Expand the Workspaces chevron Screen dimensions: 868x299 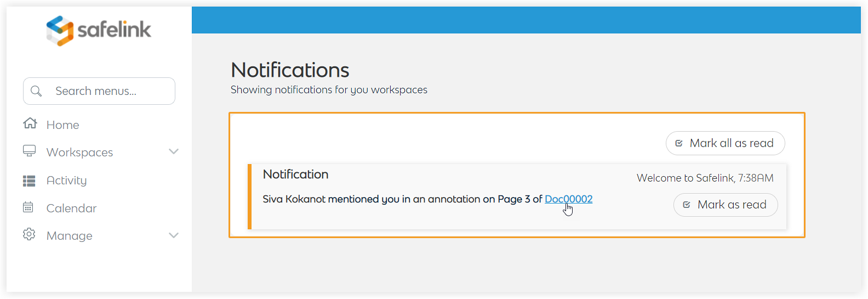pos(174,151)
